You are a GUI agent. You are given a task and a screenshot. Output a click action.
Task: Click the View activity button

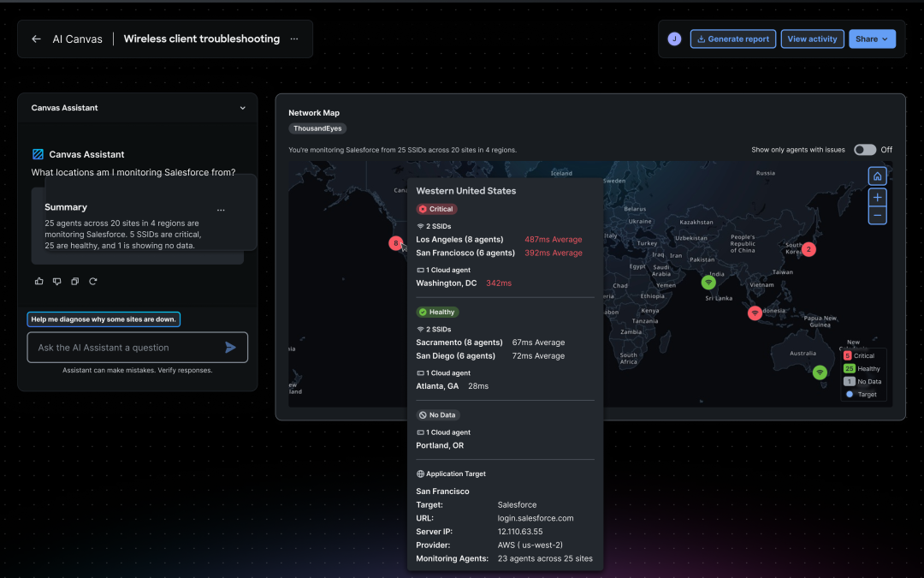[812, 39]
